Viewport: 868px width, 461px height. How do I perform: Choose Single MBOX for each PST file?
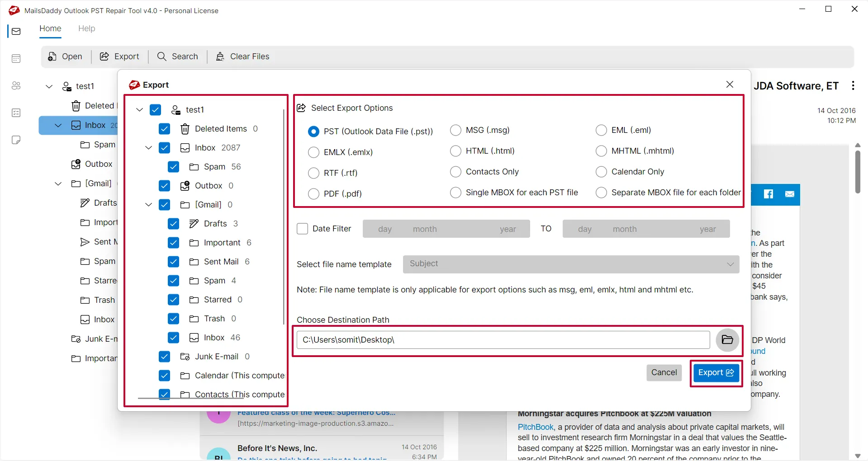(x=455, y=193)
